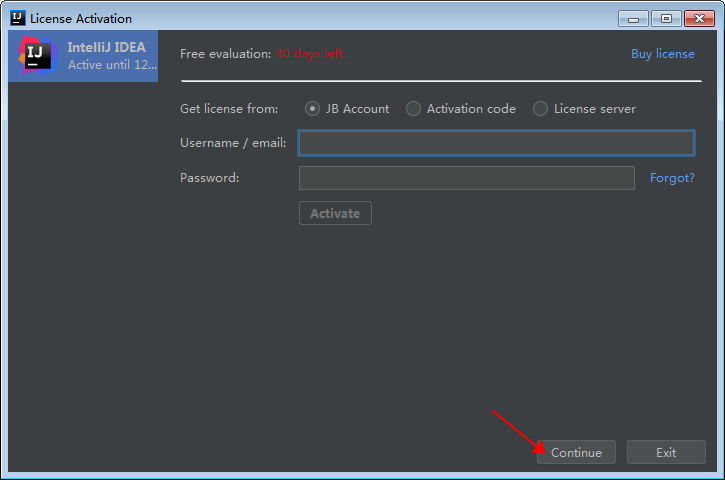Focus the Username / email input field
The image size is (725, 480).
(496, 143)
